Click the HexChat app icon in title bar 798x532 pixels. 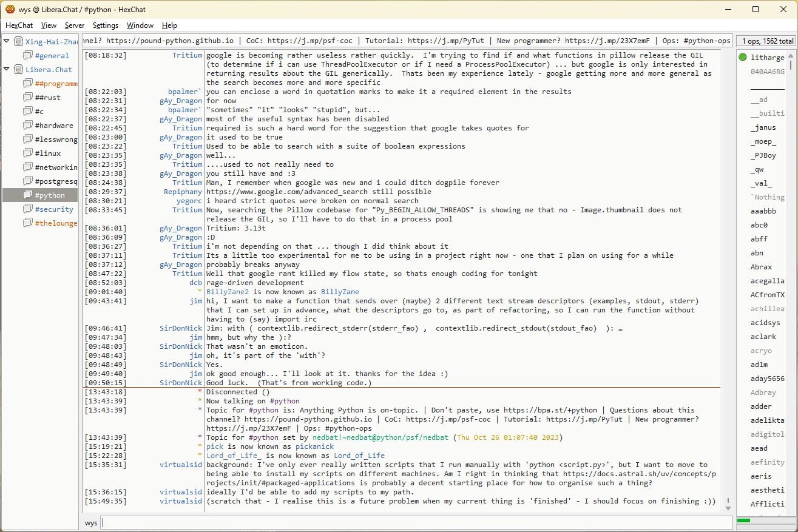point(10,9)
